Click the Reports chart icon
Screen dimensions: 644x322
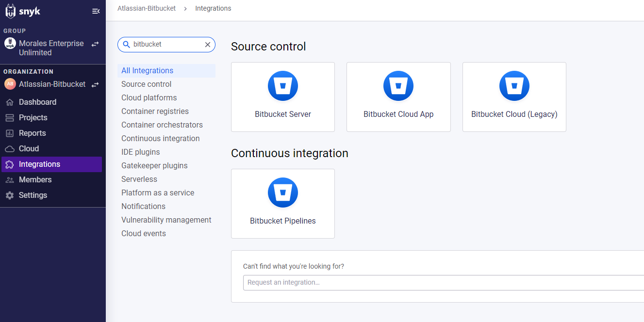10,133
